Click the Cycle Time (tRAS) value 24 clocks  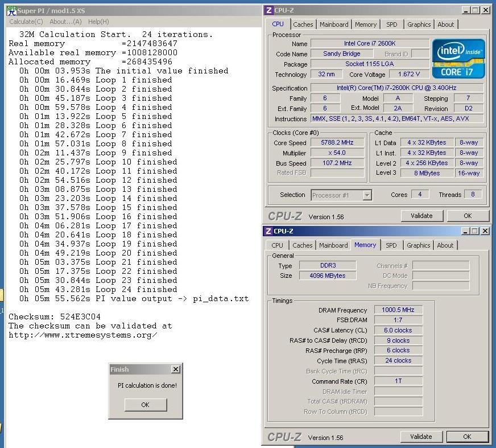click(x=398, y=360)
